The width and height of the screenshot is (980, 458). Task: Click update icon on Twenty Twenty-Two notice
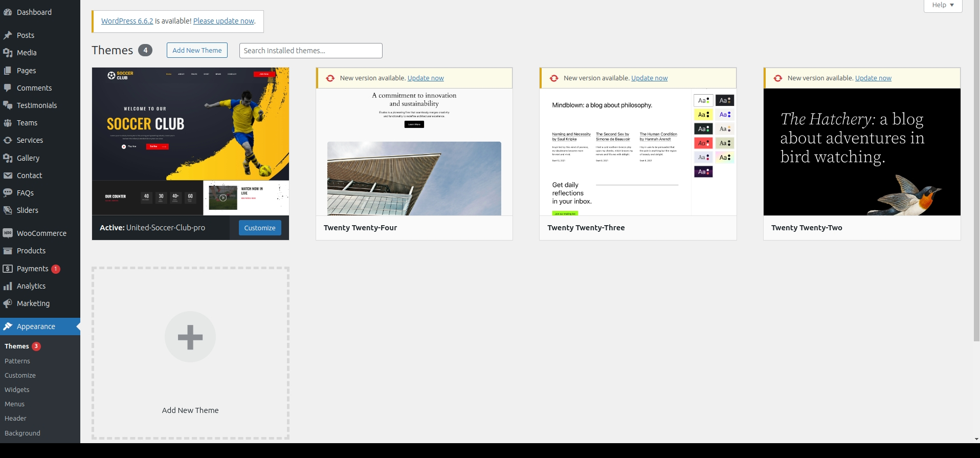click(778, 78)
